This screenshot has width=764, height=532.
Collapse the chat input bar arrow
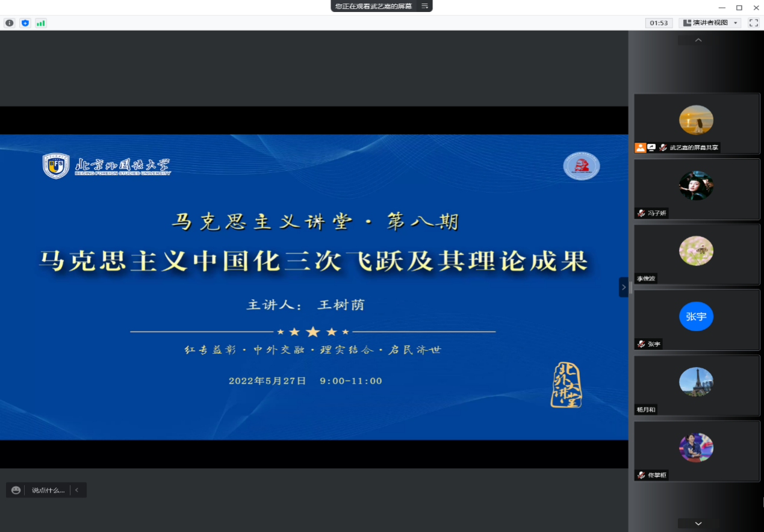click(77, 490)
